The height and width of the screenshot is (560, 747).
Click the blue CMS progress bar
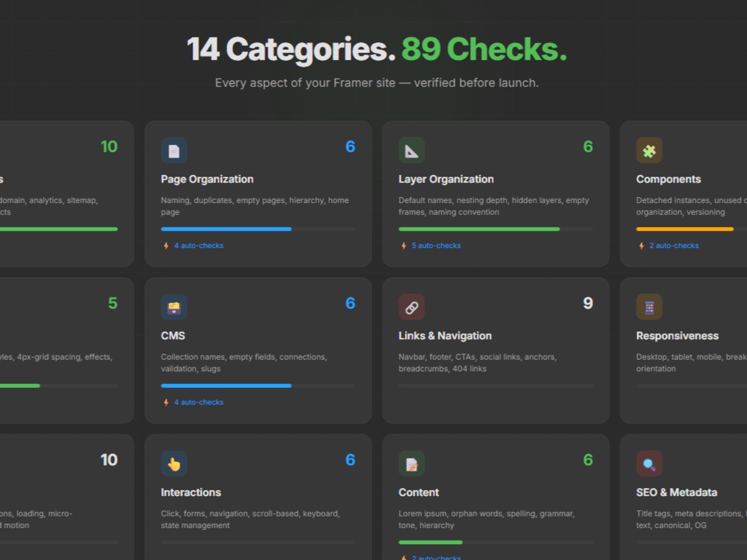tap(226, 386)
